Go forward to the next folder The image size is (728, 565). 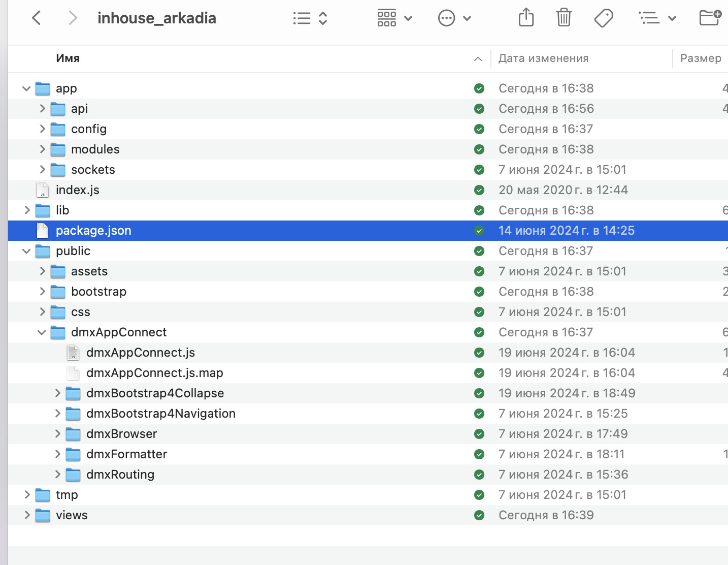coord(73,18)
